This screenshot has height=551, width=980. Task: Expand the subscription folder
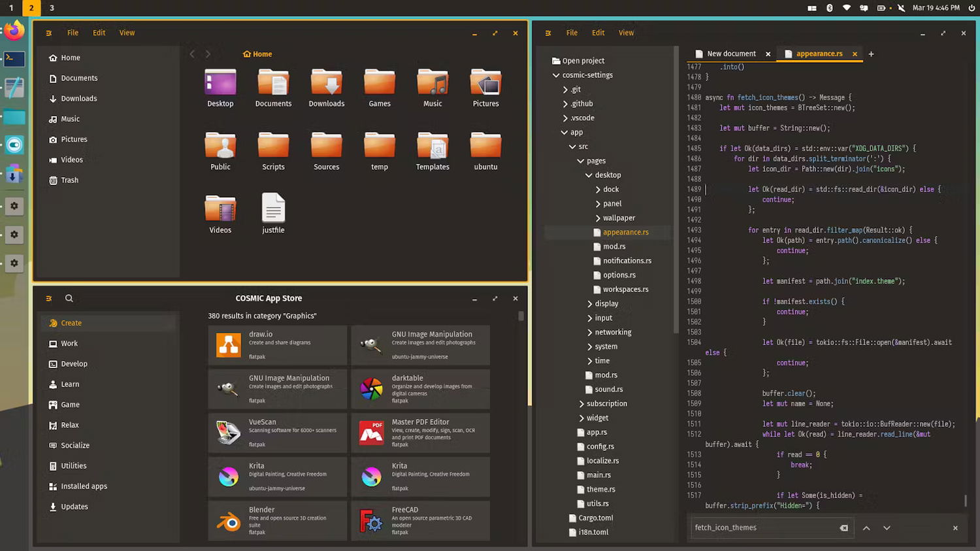point(581,404)
